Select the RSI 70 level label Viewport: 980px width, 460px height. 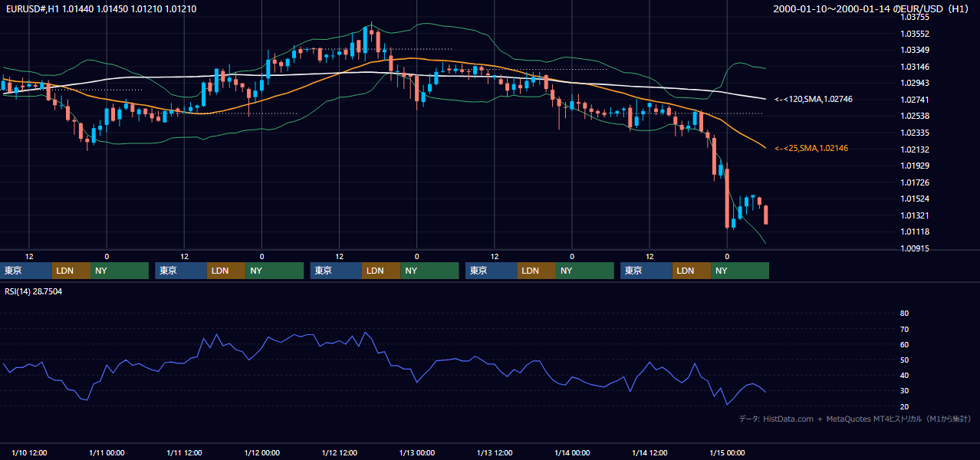(x=904, y=330)
